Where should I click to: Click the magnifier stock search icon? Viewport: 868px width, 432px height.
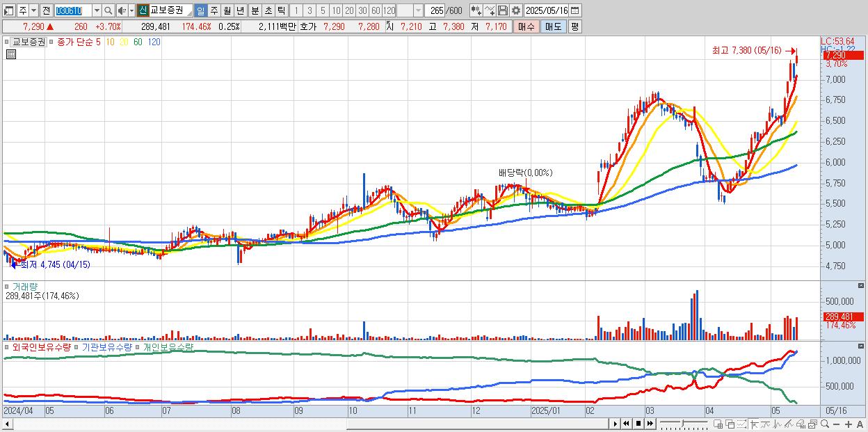pos(108,10)
